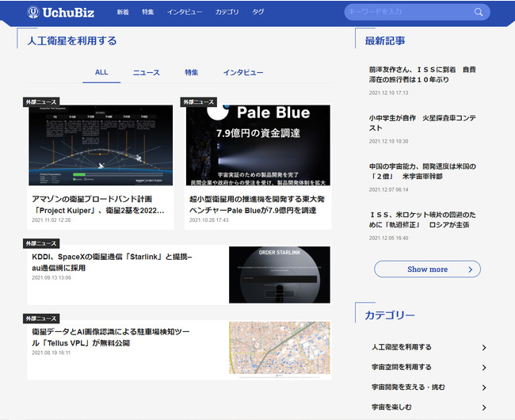This screenshot has width=515, height=420.
Task: Click the date 2021.11.02 12:28
Action: click(x=51, y=220)
